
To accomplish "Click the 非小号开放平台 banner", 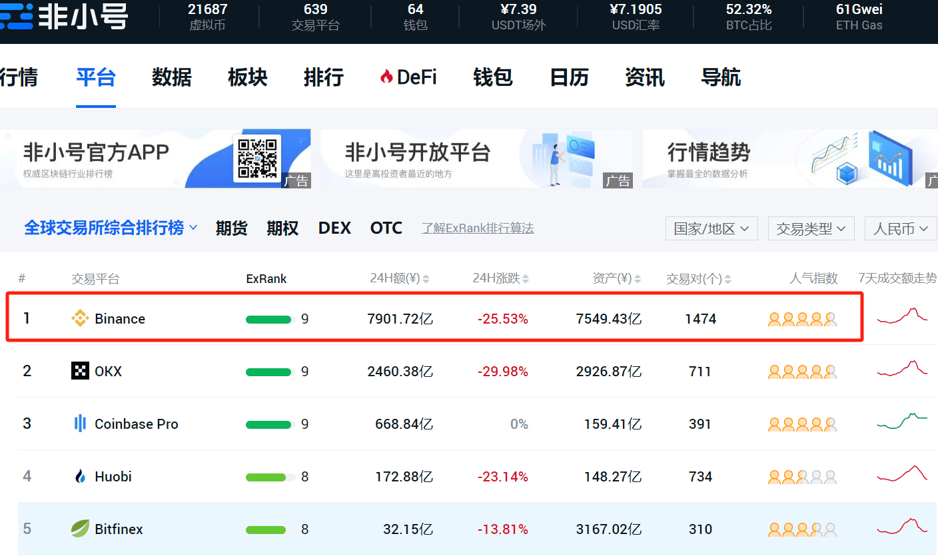I will point(477,158).
